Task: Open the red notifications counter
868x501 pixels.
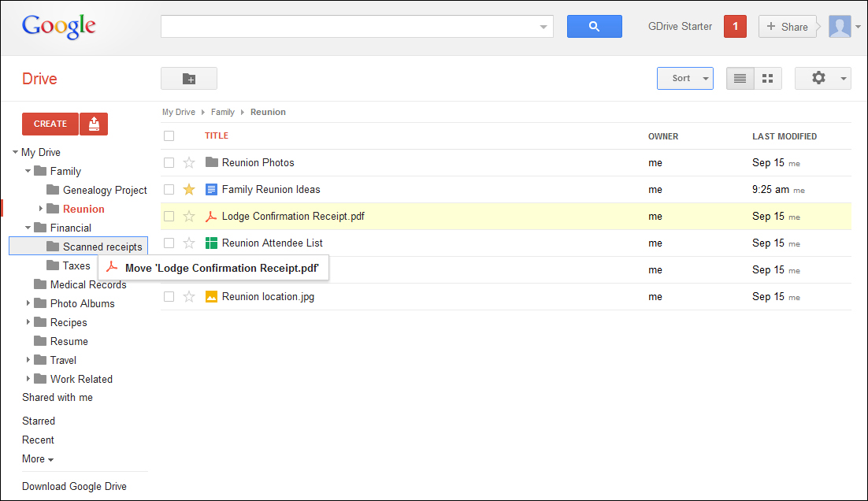Action: pyautogui.click(x=735, y=27)
